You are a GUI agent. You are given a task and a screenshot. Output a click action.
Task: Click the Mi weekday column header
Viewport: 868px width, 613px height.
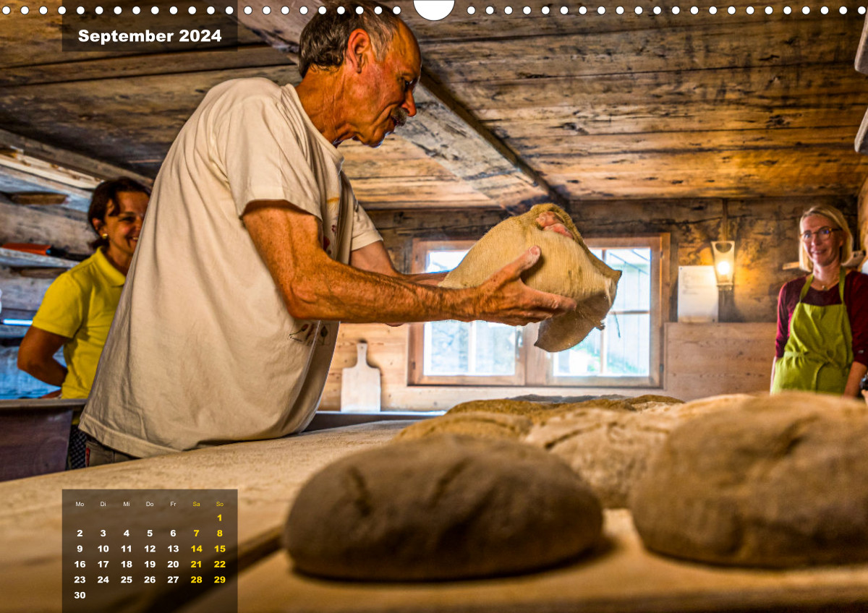(127, 504)
